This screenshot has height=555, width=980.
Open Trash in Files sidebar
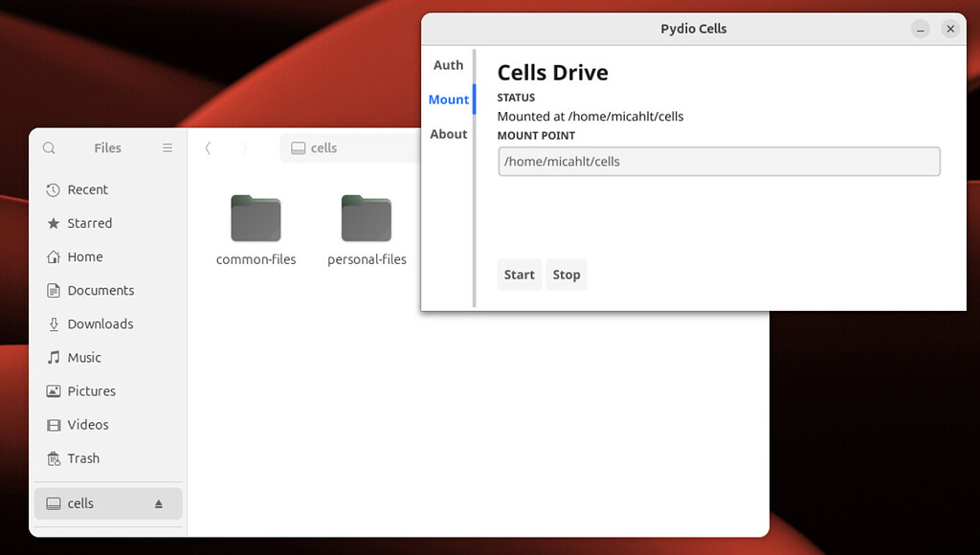[x=108, y=458]
